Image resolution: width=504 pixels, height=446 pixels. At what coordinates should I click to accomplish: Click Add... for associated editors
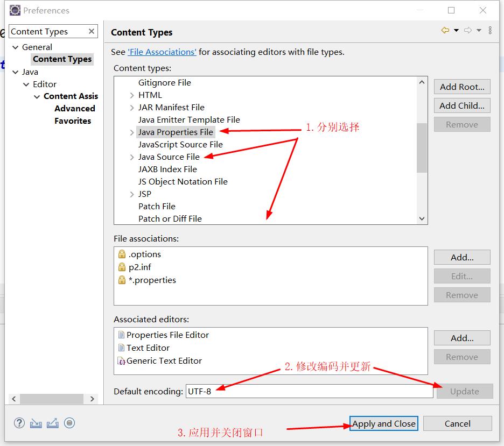click(x=462, y=338)
